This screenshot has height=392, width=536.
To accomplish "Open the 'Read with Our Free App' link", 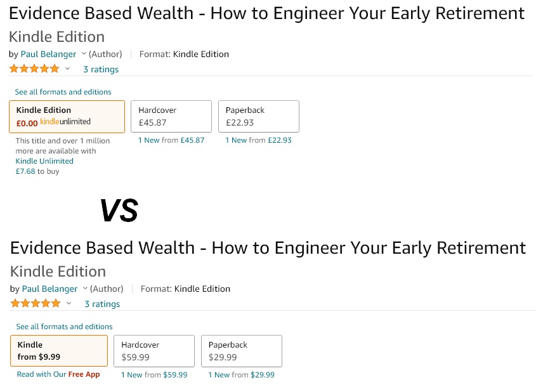I will [x=58, y=374].
